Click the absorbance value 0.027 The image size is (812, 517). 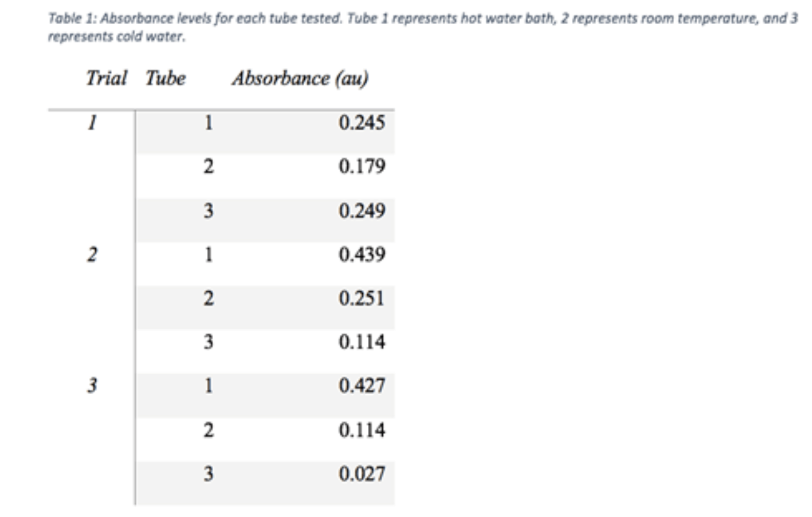pyautogui.click(x=362, y=474)
